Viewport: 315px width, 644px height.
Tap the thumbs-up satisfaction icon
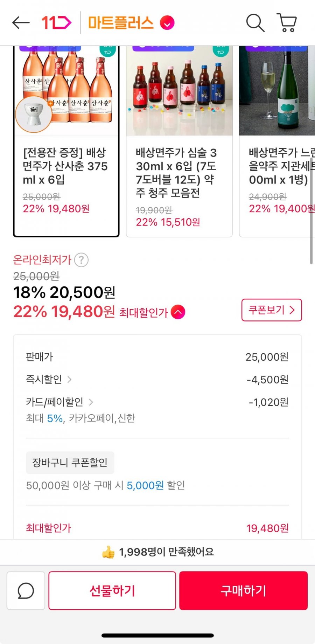pyautogui.click(x=108, y=552)
